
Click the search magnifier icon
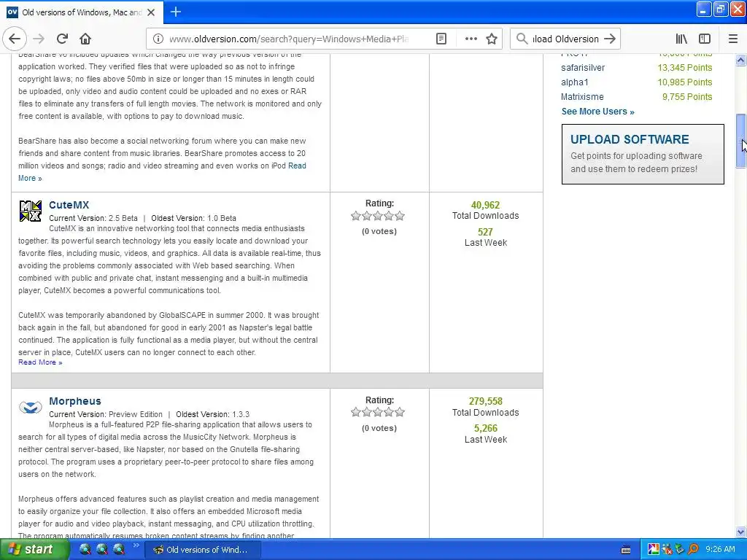click(x=522, y=39)
